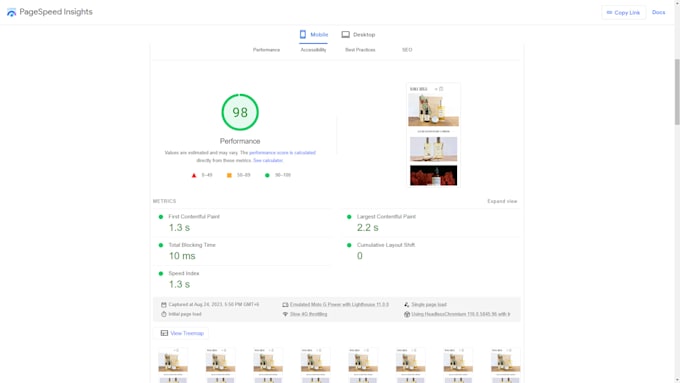Viewport: 680px width, 383px height.
Task: Click the desktop monitor icon in the Desktop tab
Action: 345,34
